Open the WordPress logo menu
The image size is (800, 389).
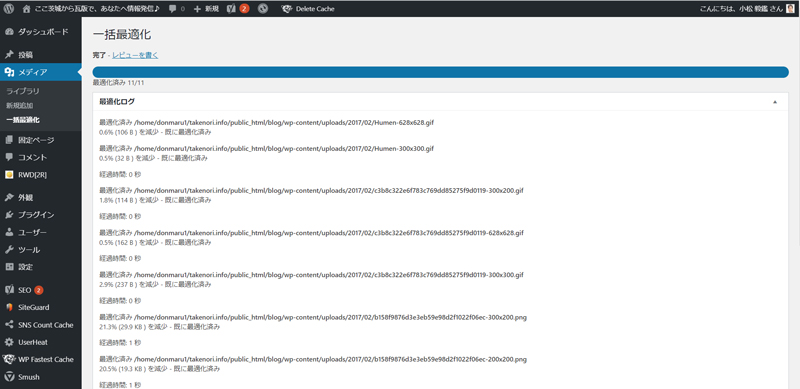[9, 9]
